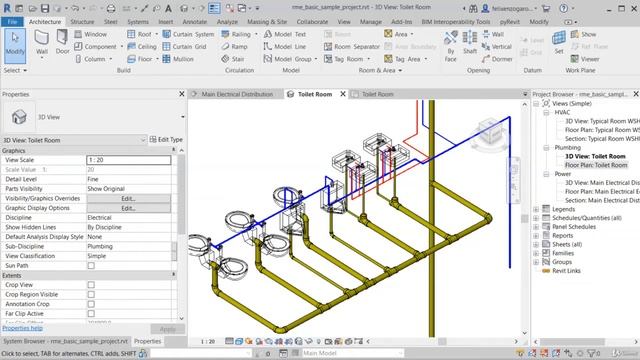Select the Component tool
This screenshot has height=360, width=640.
[96, 47]
